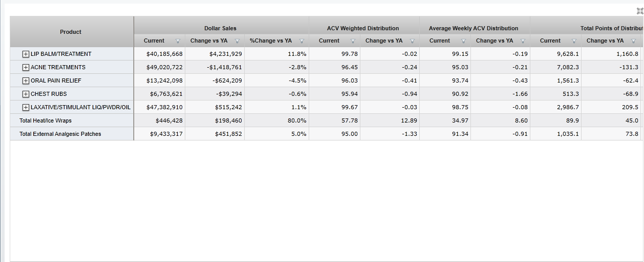Click the Product column header

pyautogui.click(x=71, y=32)
